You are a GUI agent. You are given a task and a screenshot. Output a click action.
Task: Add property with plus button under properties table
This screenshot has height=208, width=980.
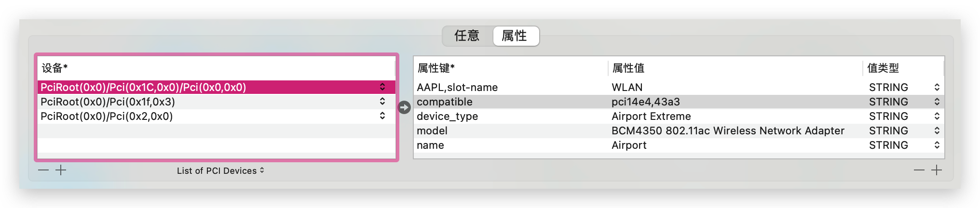click(x=937, y=170)
